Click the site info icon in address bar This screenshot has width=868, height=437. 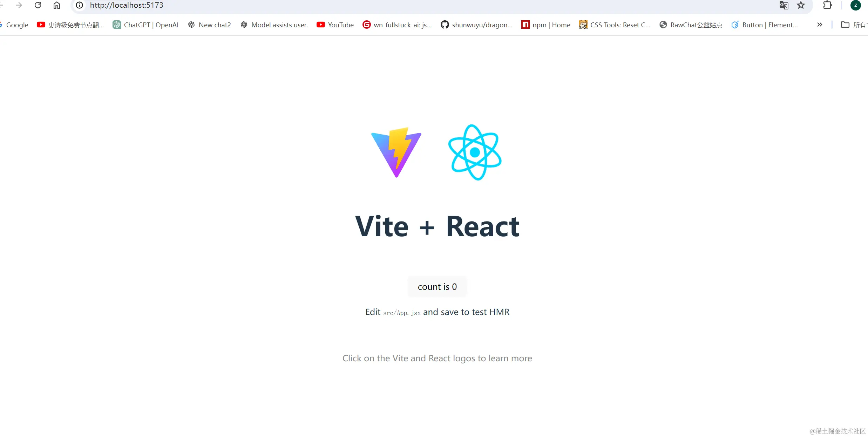(x=79, y=5)
